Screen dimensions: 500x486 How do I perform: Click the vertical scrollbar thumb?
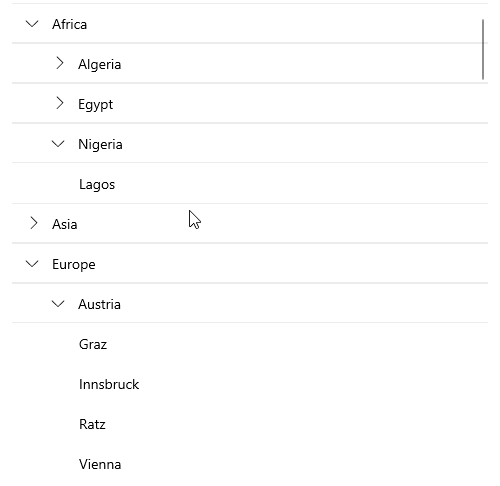coord(483,49)
